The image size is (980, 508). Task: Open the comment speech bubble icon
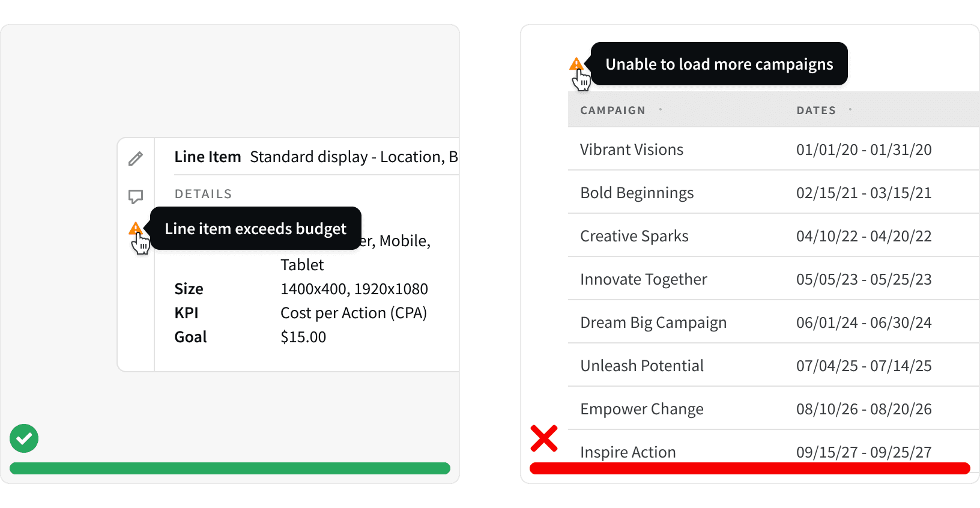pyautogui.click(x=136, y=196)
